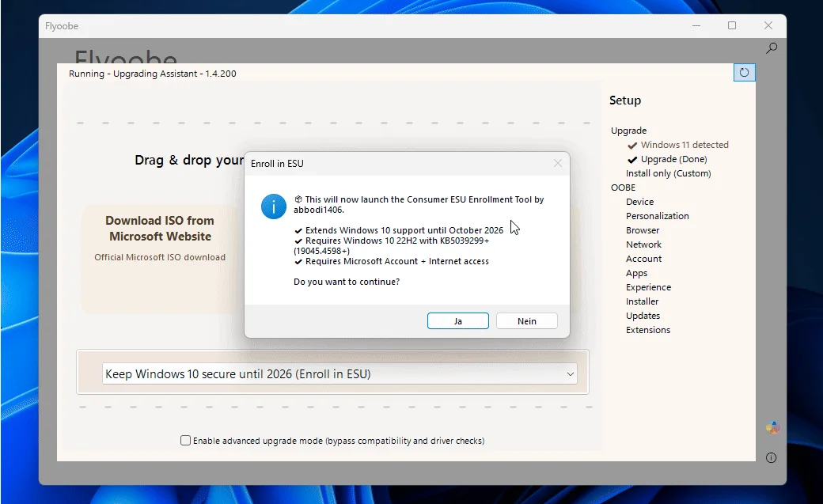823x504 pixels.
Task: Open the info circle icon at bottom right
Action: [x=771, y=458]
